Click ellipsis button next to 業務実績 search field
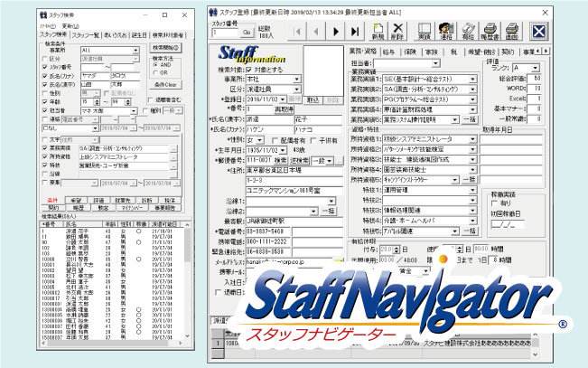 (x=173, y=148)
